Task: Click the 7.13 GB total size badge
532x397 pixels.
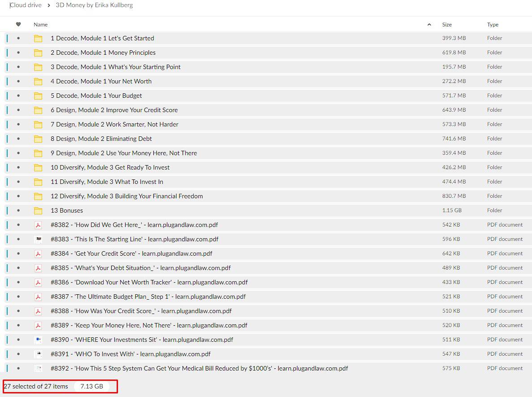Action: (92, 386)
